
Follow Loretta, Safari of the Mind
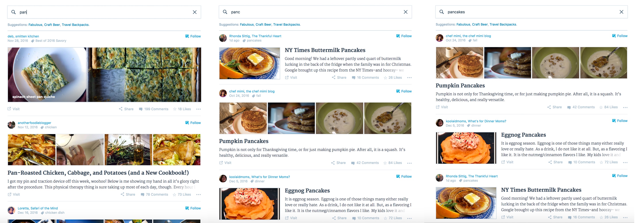point(193,208)
